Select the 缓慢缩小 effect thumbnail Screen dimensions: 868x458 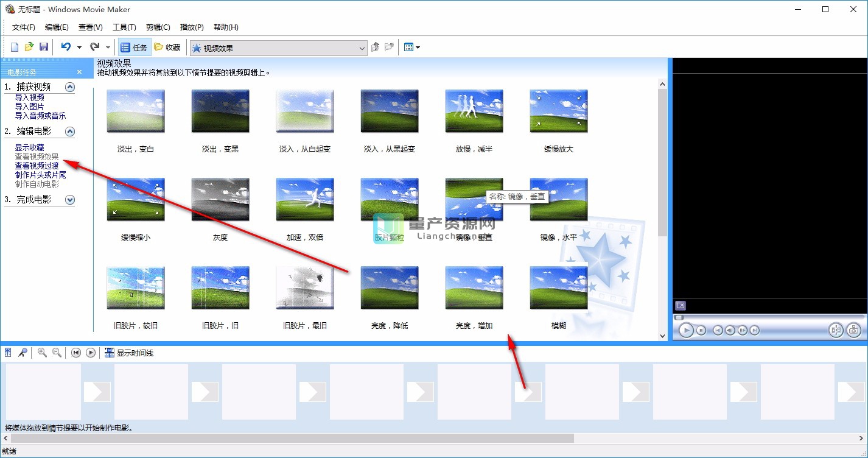click(135, 199)
